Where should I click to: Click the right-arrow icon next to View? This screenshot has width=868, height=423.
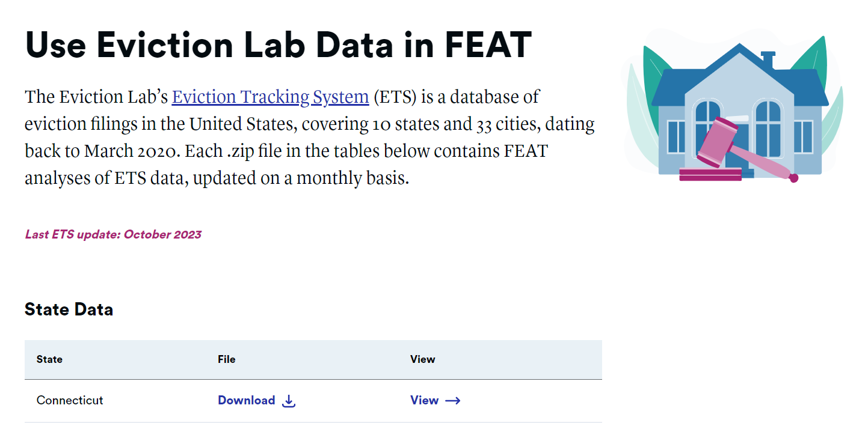point(454,400)
